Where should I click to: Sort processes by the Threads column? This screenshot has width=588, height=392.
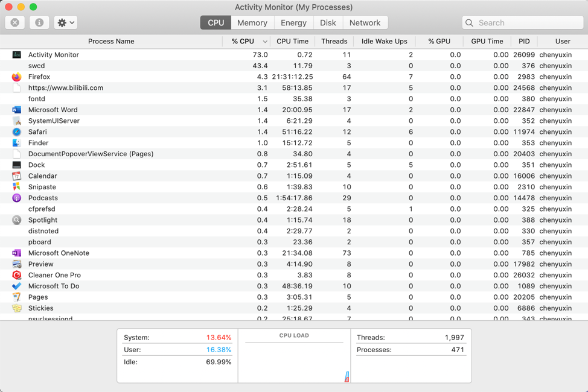tap(334, 42)
